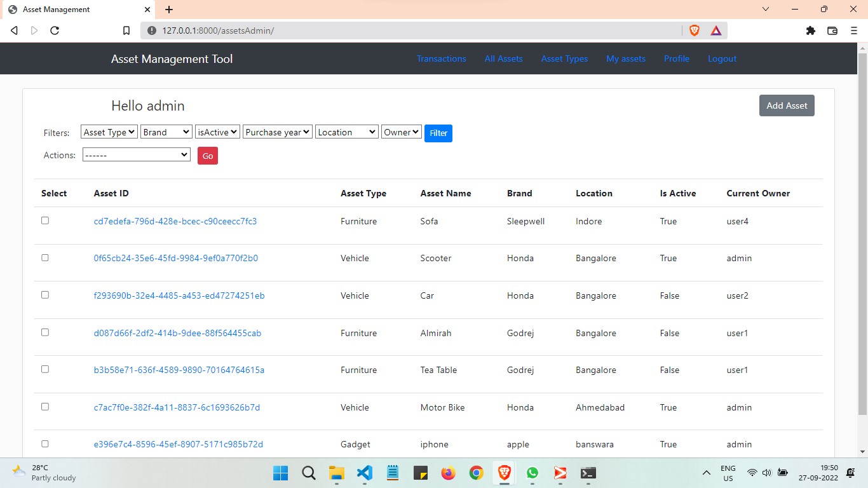Image resolution: width=868 pixels, height=488 pixels.
Task: Open asset c7ac7f0e-382f-4a11-8837-6c1693626b7d
Action: click(177, 407)
